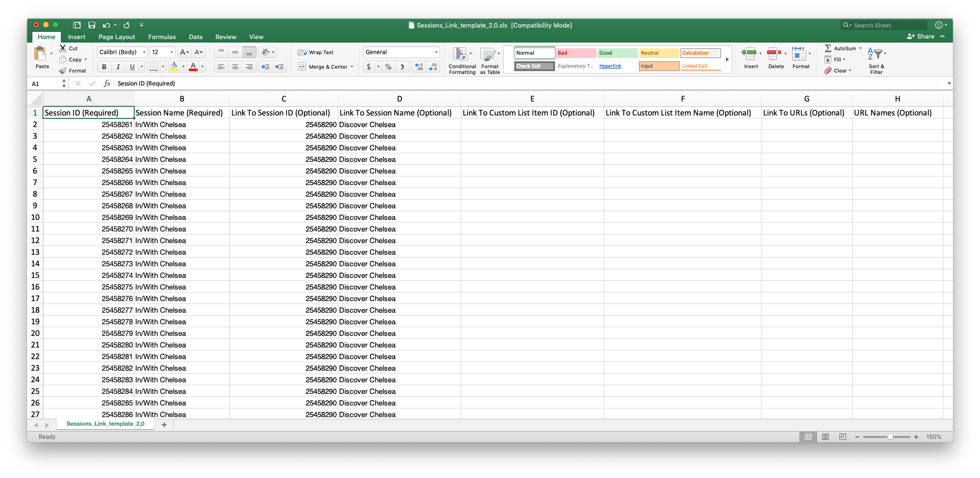Toggle bold formatting
The image size is (980, 478).
coord(103,67)
